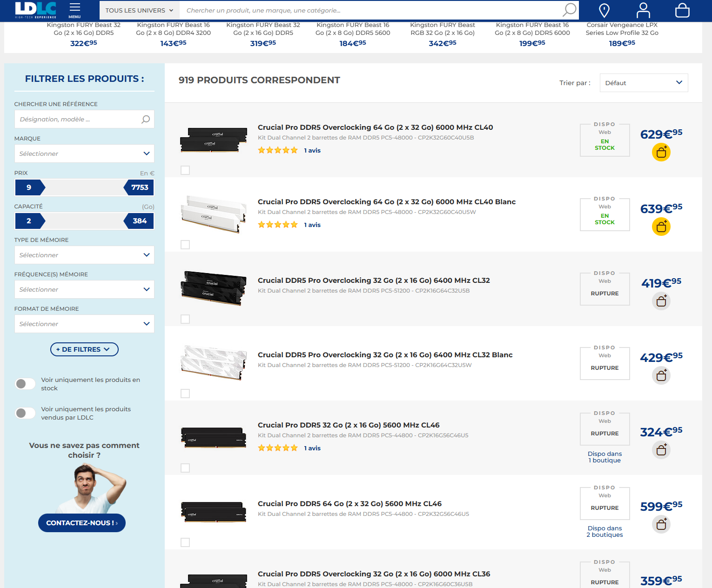
Task: Open the hamburger MENU icon
Action: (x=74, y=10)
